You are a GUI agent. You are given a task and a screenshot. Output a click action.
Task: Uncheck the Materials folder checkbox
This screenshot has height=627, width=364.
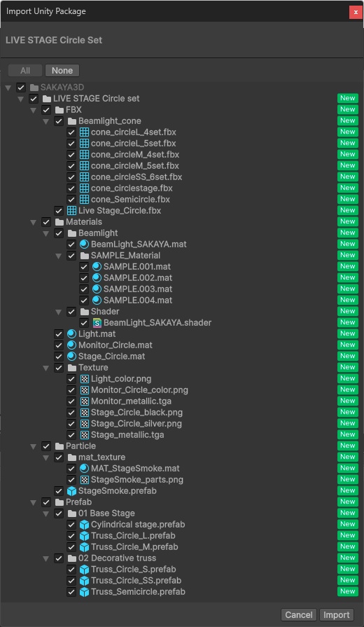click(x=46, y=221)
